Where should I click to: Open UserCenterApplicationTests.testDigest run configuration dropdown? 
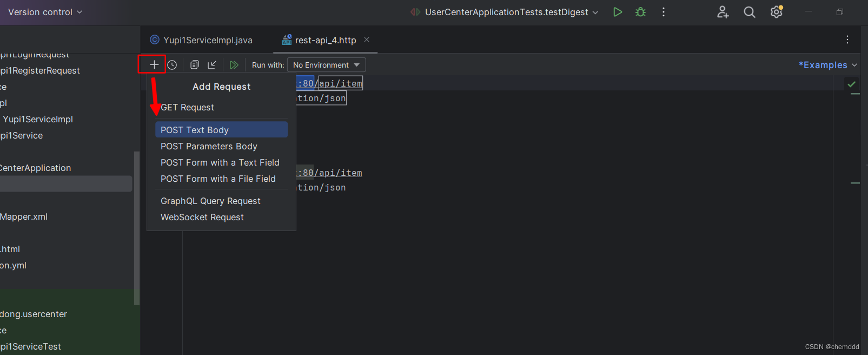[x=505, y=12]
